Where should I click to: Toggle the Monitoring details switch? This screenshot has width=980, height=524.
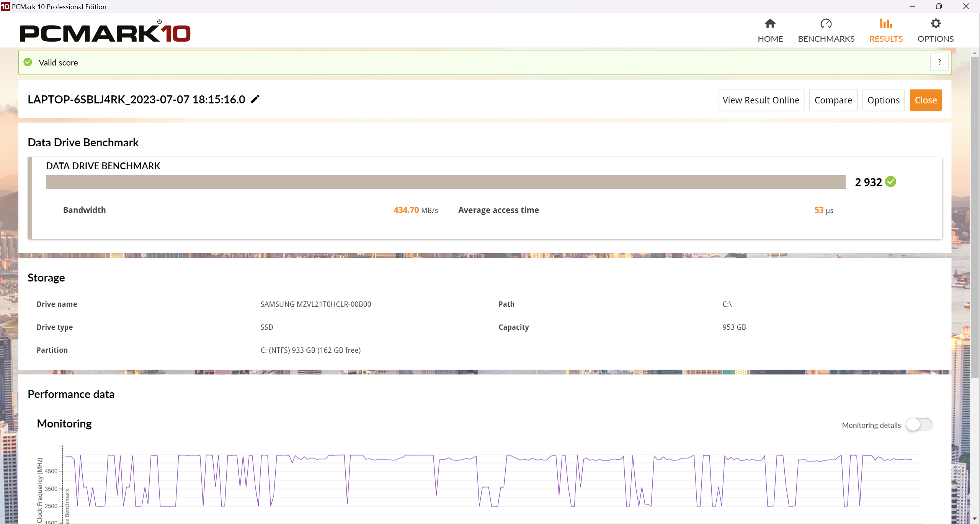click(x=919, y=424)
